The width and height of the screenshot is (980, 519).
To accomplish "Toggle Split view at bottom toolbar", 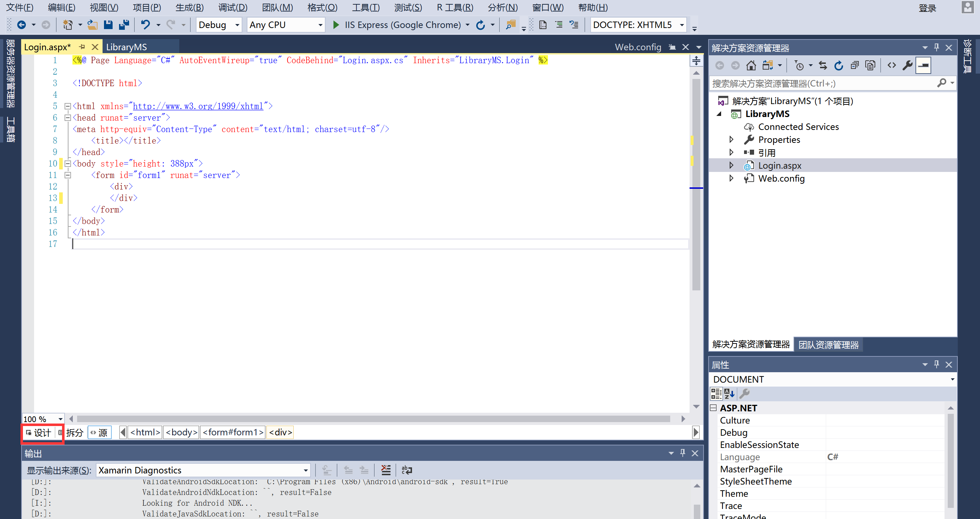I will pos(72,432).
